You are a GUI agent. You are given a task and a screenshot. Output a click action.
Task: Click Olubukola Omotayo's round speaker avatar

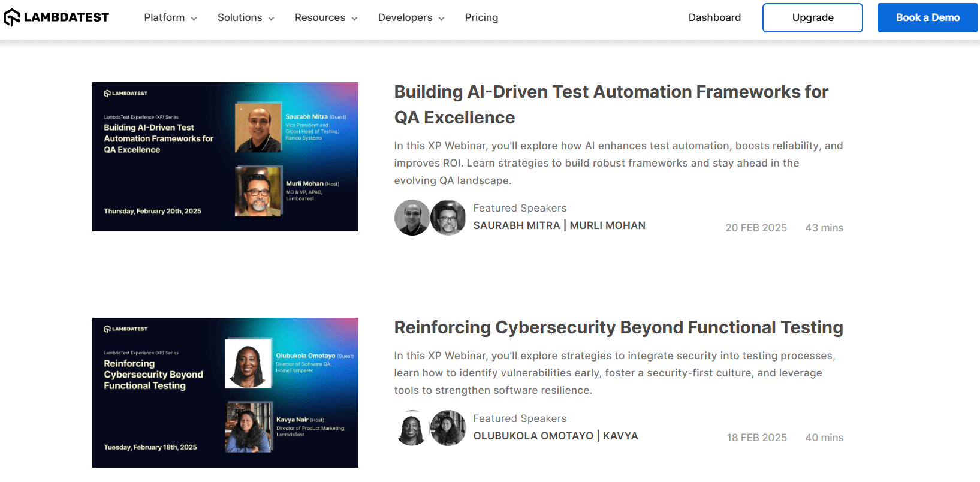(412, 428)
